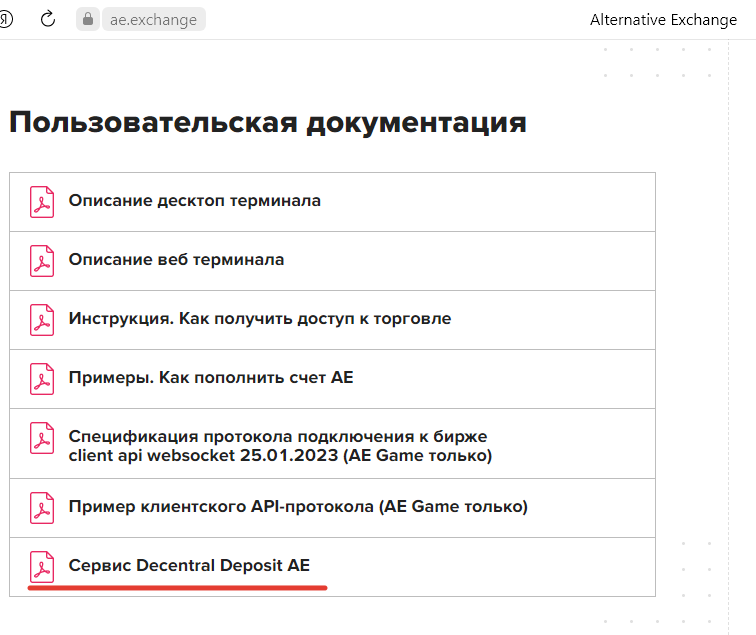Open Инструкция. Как получить доступ к торговле

[x=260, y=319]
